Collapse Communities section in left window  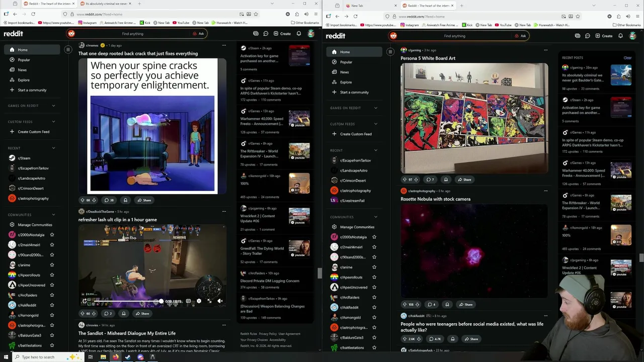pos(53,215)
